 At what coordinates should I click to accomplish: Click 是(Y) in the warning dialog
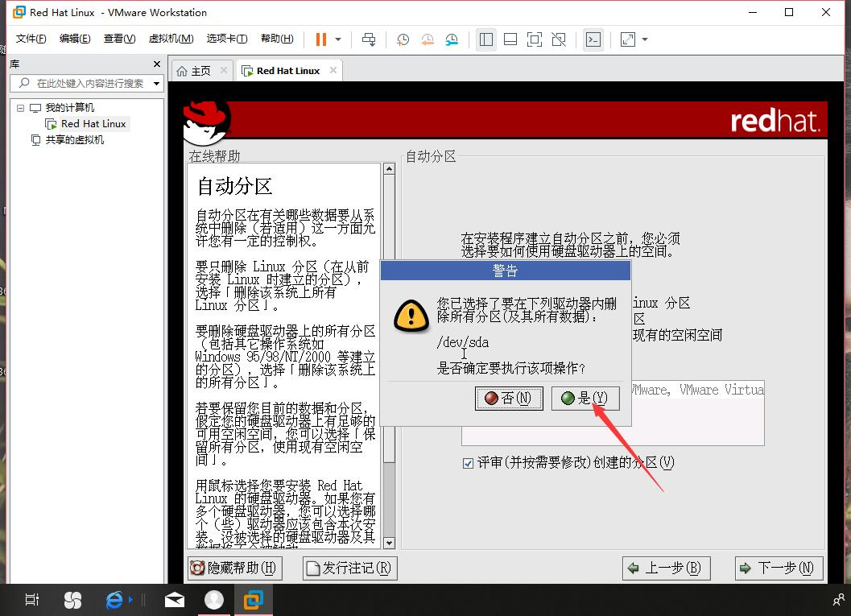(x=585, y=399)
